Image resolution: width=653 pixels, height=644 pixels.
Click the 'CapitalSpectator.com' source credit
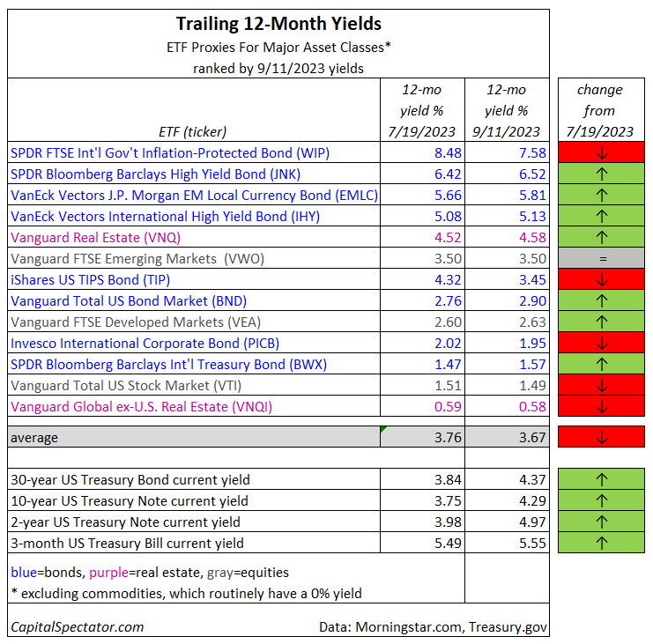point(77,627)
